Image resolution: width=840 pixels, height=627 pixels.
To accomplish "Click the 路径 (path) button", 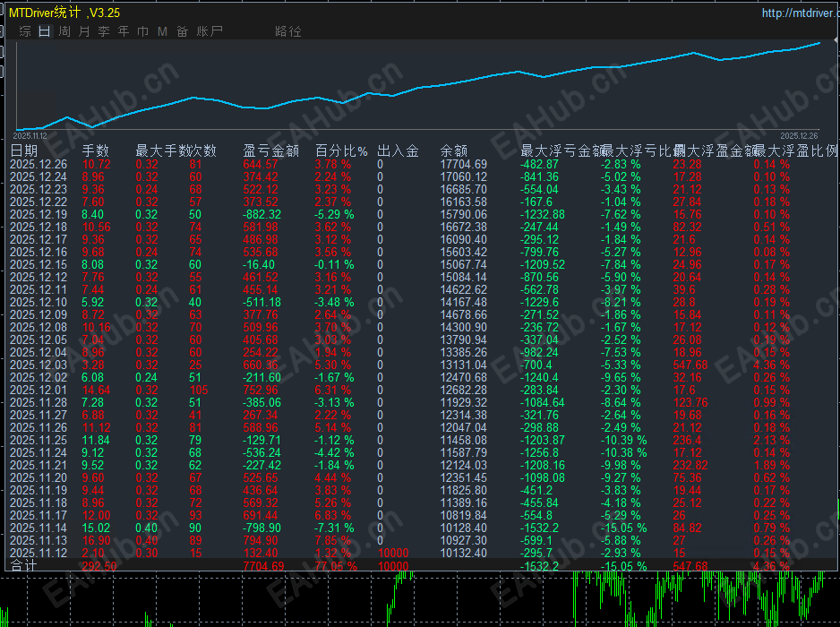I will (288, 31).
